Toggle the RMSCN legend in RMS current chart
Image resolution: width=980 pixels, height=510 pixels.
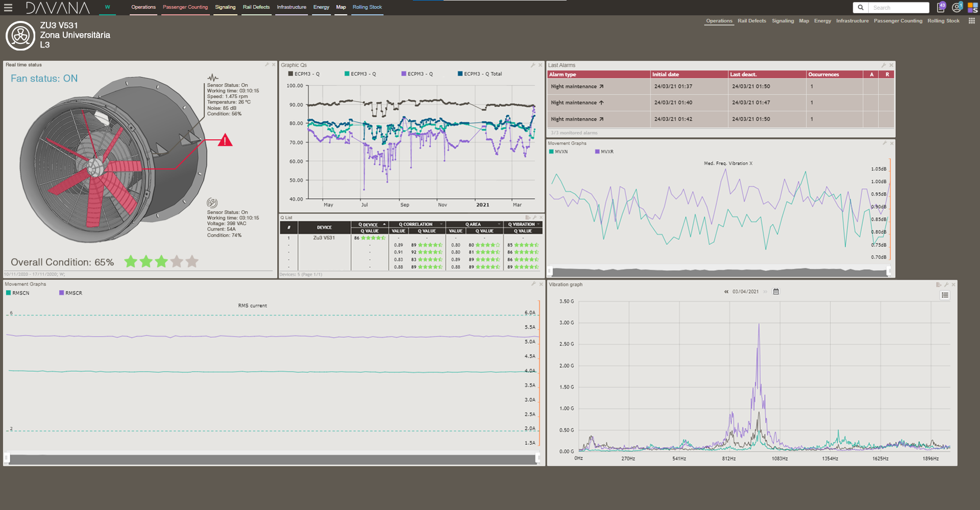pyautogui.click(x=17, y=293)
